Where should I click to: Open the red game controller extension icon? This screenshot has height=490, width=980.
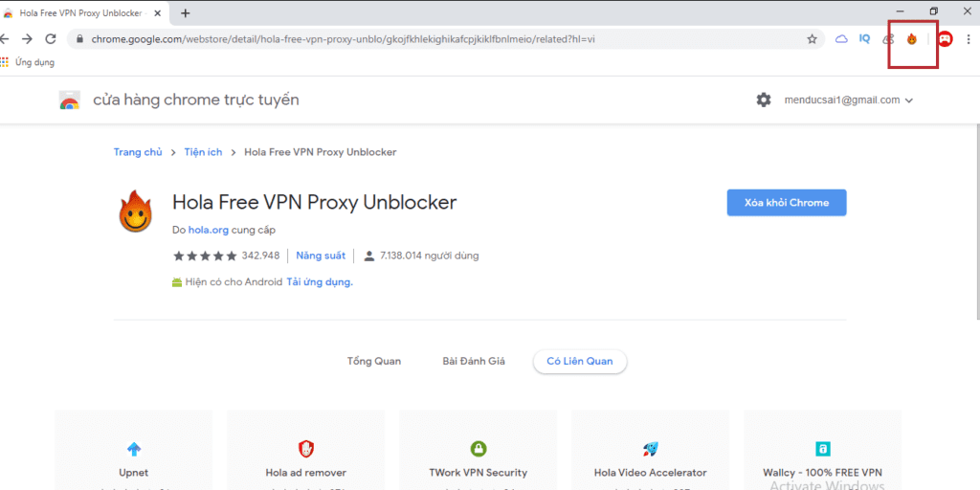(945, 39)
